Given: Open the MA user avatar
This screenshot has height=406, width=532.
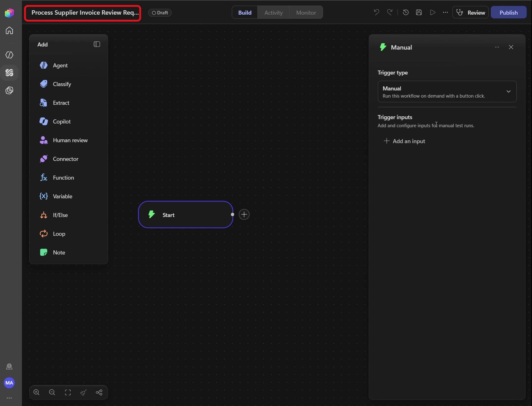Looking at the screenshot, I should [x=9, y=383].
